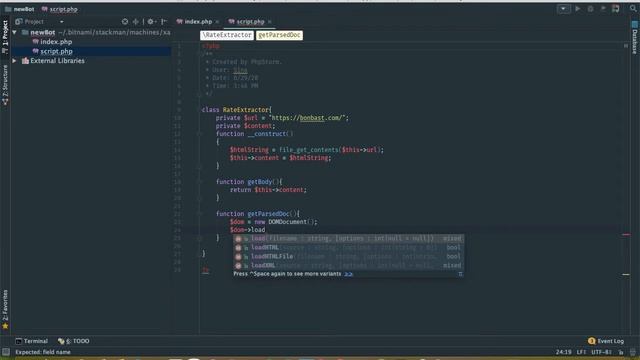Fold the header doc comment block

click(x=200, y=54)
